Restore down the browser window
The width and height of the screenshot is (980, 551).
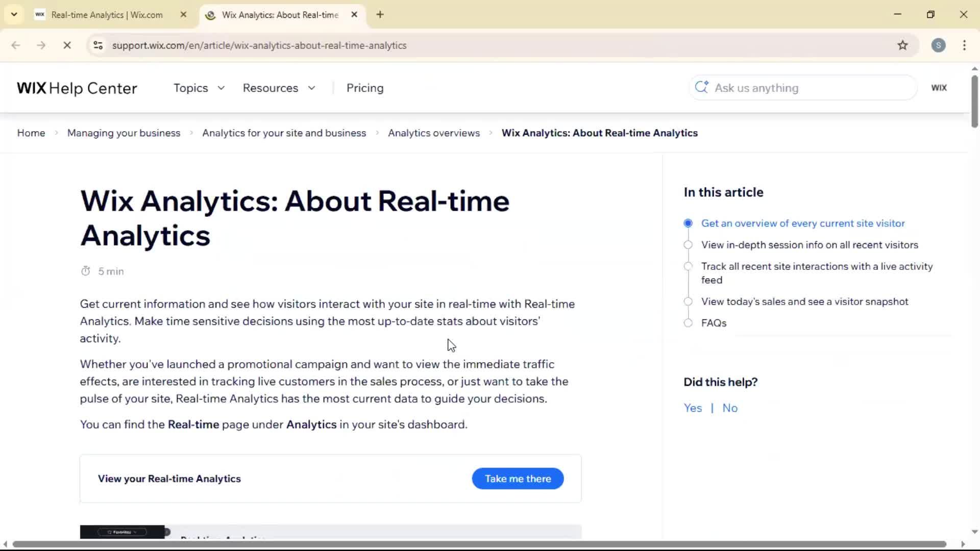click(x=930, y=14)
